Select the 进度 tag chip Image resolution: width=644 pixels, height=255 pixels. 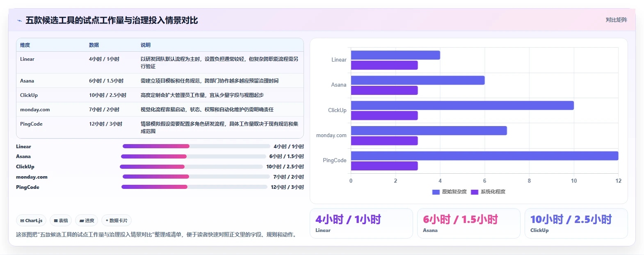pyautogui.click(x=87, y=221)
